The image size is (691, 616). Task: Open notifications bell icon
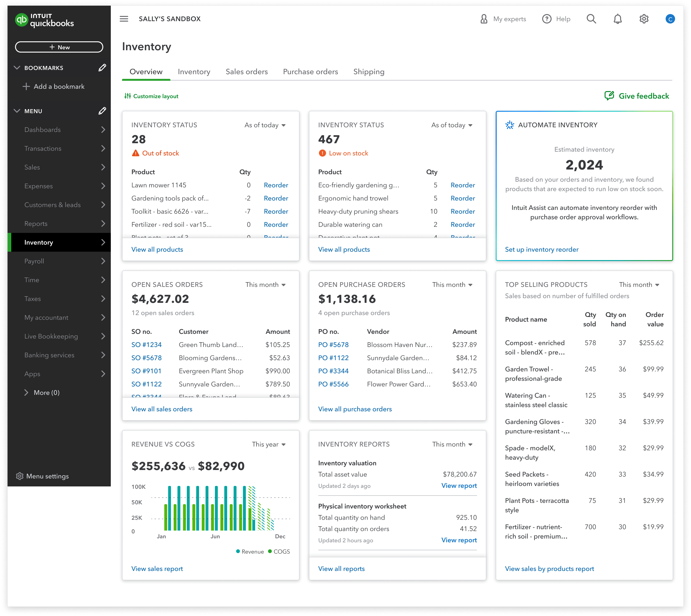[x=618, y=19]
